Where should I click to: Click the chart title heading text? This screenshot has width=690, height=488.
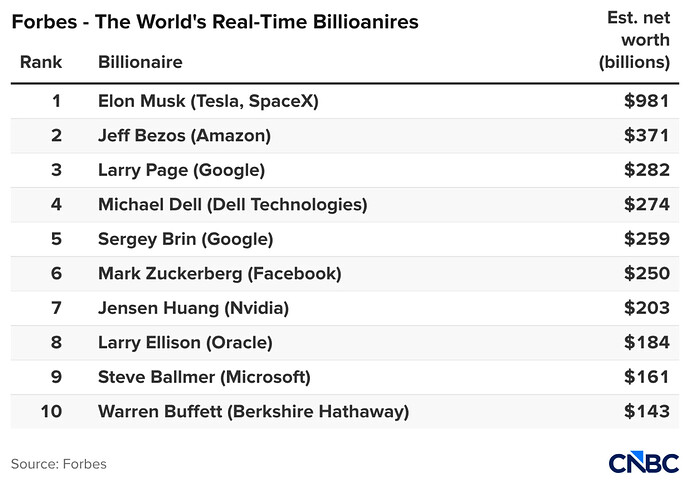[215, 22]
